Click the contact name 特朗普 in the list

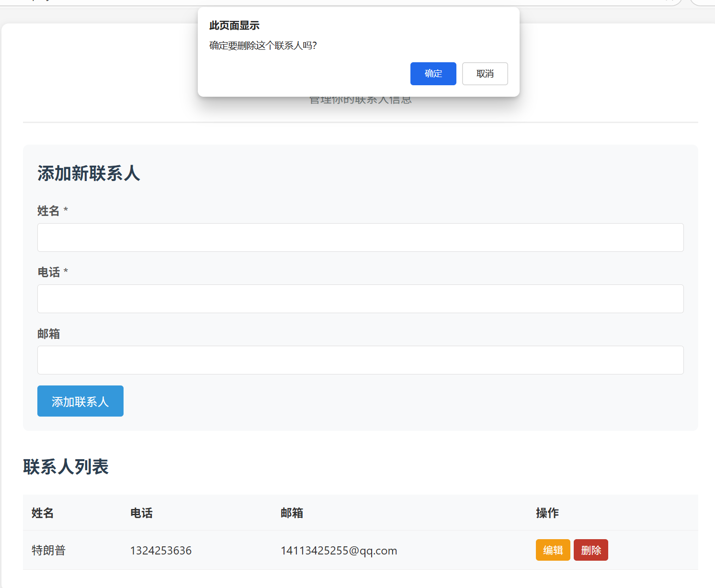[48, 550]
